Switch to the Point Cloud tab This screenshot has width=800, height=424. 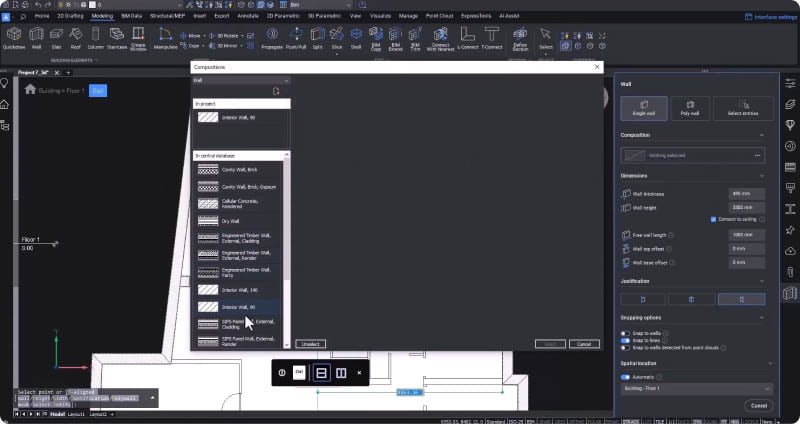point(439,16)
